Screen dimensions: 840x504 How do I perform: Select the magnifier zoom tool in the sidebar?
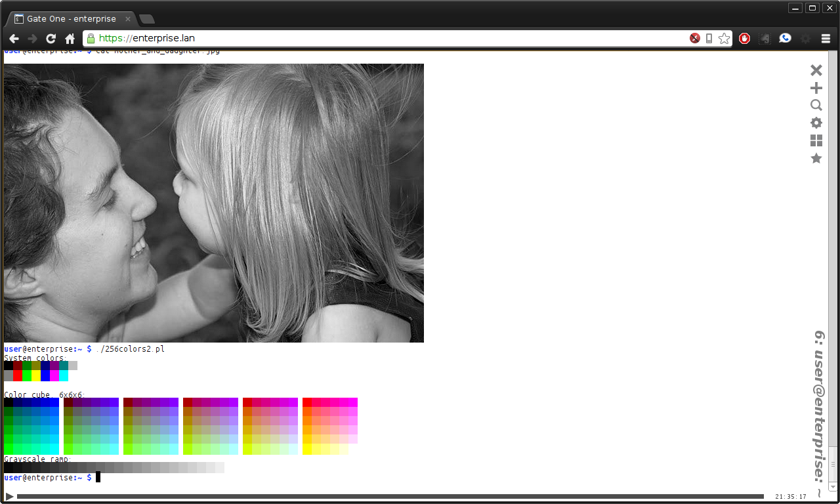click(x=816, y=105)
